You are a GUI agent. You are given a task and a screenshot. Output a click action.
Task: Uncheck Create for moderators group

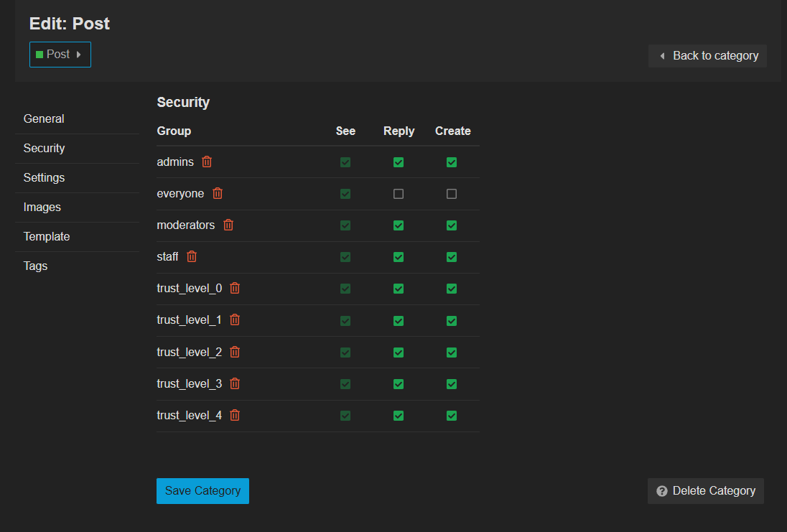[x=452, y=225]
